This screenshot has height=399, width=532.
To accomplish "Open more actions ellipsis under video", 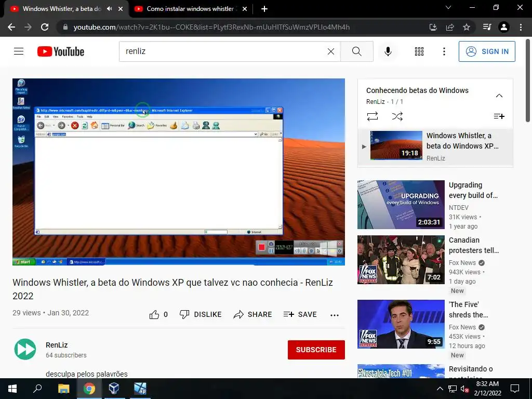I will [x=335, y=315].
